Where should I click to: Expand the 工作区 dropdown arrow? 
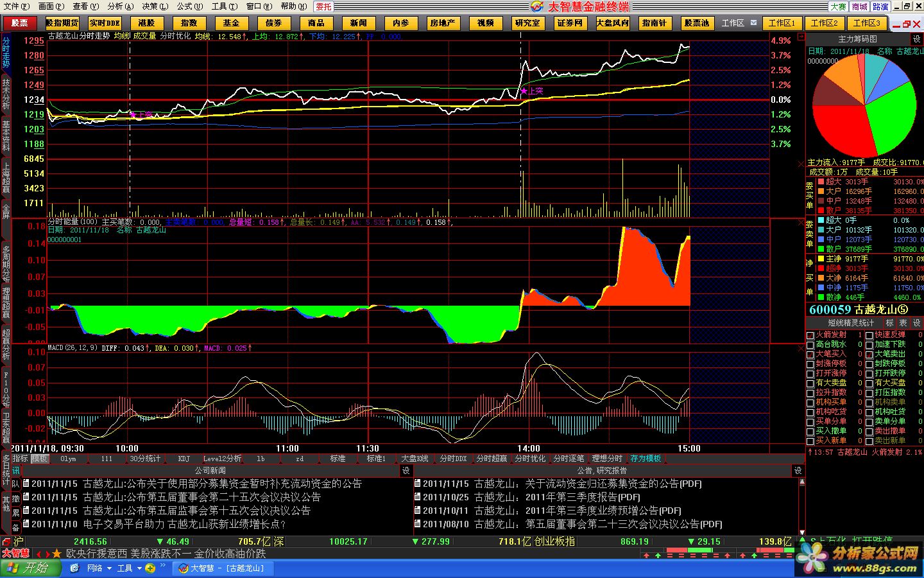(x=753, y=23)
